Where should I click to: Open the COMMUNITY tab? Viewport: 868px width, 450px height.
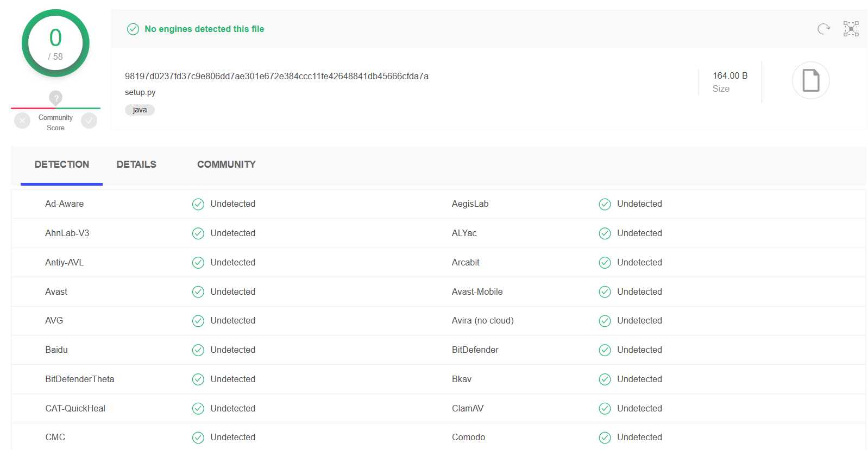pos(227,164)
